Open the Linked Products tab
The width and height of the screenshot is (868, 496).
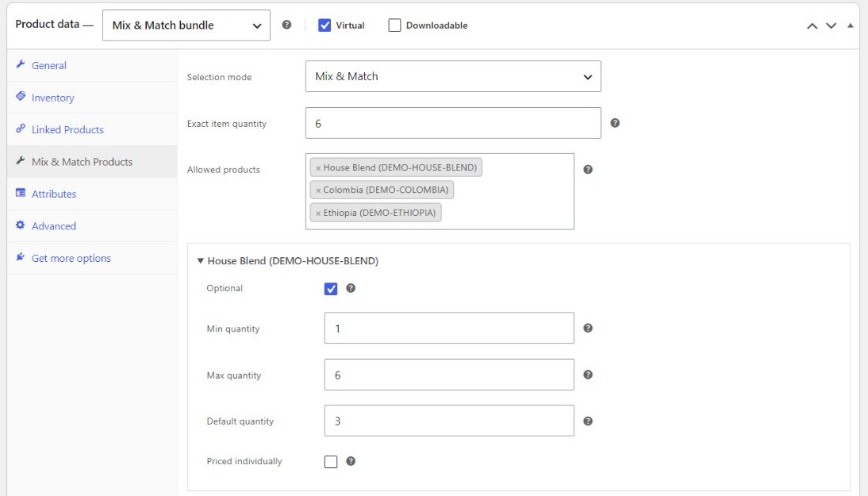pos(92,129)
